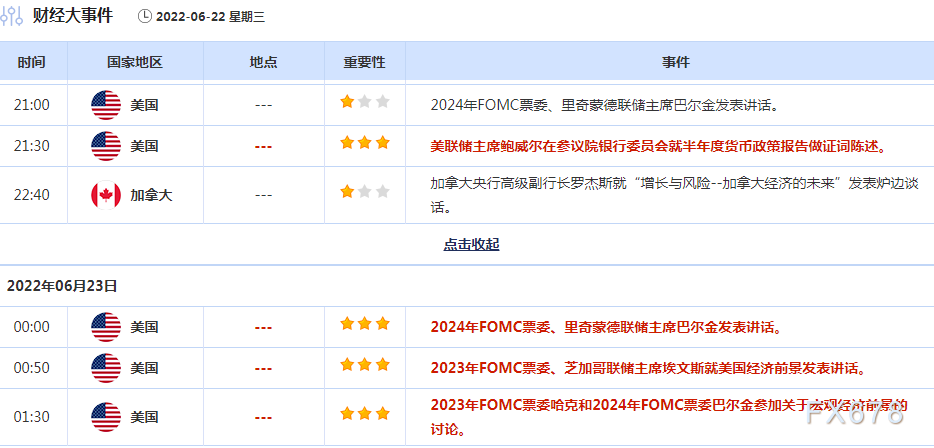Image resolution: width=934 pixels, height=448 pixels.
Task: Select the 国家地区 column header
Action: (134, 62)
